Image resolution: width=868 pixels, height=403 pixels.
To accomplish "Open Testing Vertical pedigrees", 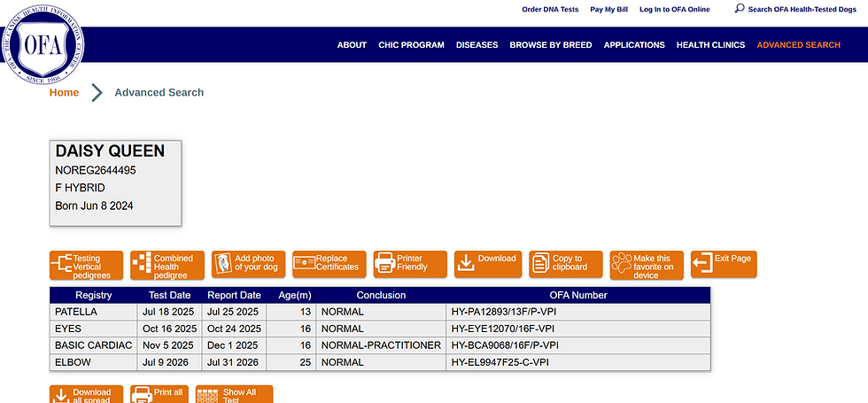I will [87, 265].
